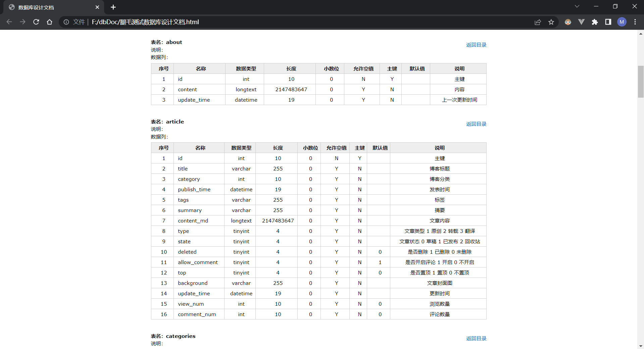
Task: Click 'tags' field name cell
Action: [x=199, y=200]
